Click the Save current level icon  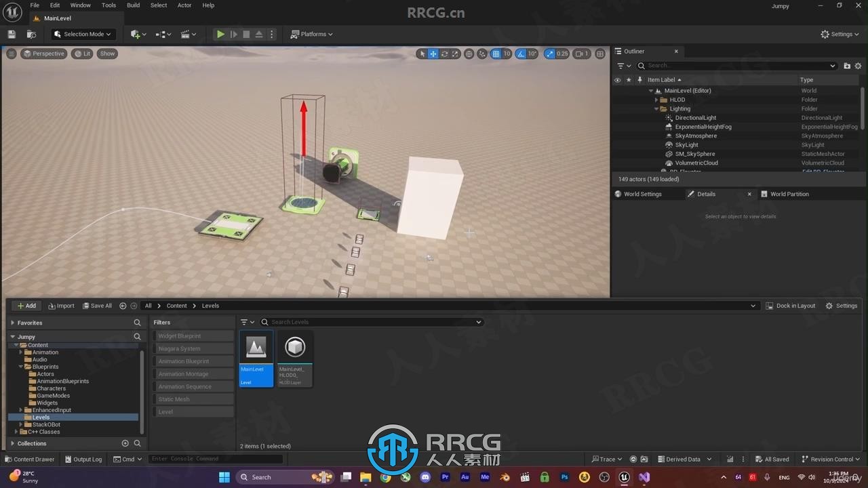(12, 34)
